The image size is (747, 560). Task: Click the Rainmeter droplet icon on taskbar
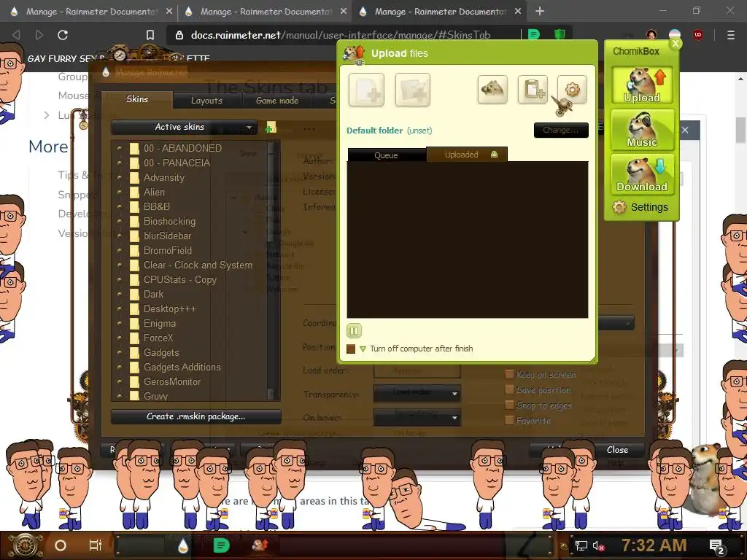183,545
